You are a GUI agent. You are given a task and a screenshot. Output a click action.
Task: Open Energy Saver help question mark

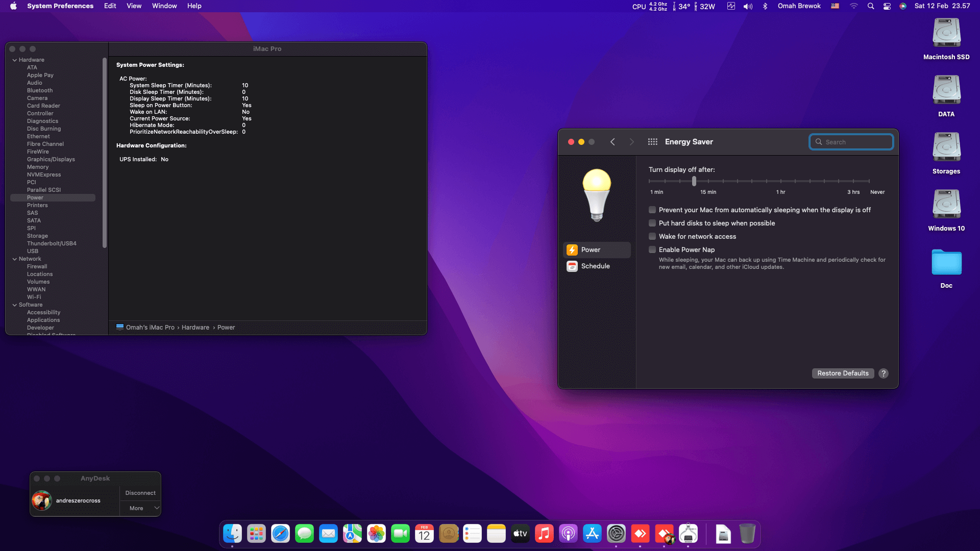tap(884, 373)
